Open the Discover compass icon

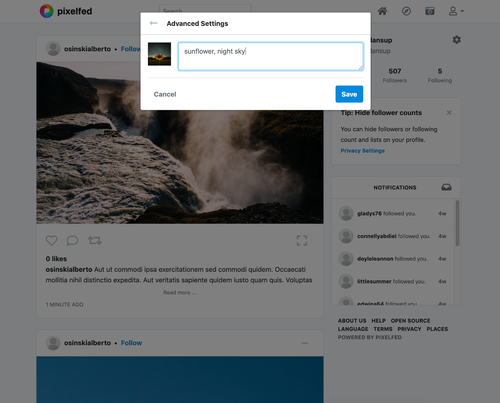click(x=406, y=11)
